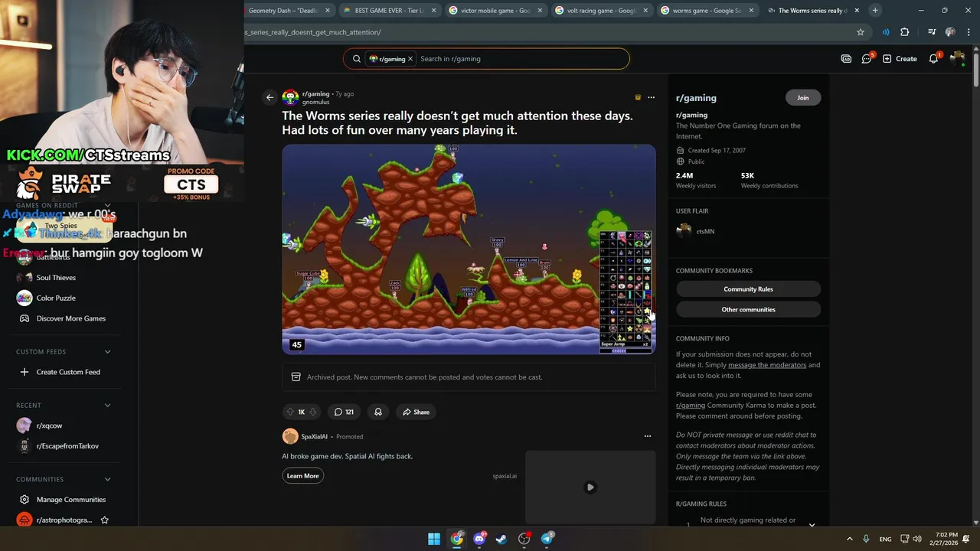Switch to worms game Google tab
Viewport: 980px width, 551px height.
(x=706, y=11)
